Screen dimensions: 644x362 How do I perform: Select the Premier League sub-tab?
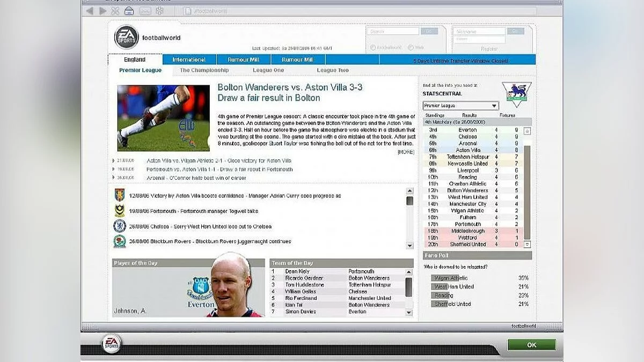tap(140, 70)
